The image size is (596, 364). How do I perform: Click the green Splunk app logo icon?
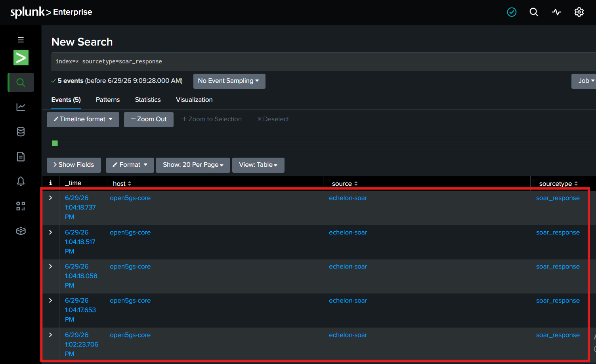[x=21, y=58]
